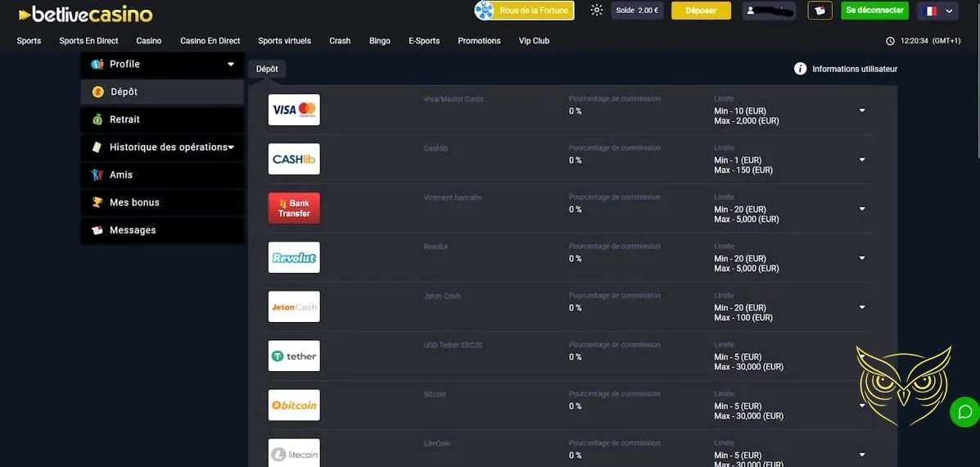Click the Visa/Master Cards label
Screen dimensions: 980x467
coord(454,99)
